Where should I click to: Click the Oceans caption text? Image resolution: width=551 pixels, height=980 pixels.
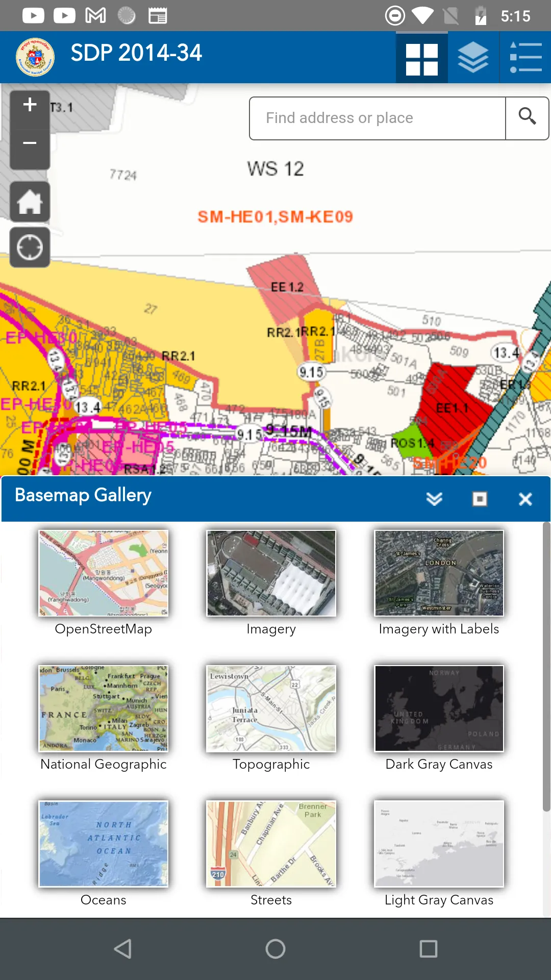click(x=104, y=900)
